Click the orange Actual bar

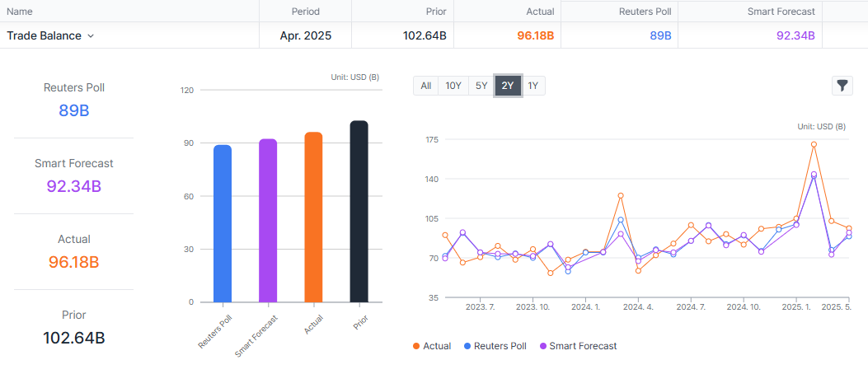[x=313, y=217]
